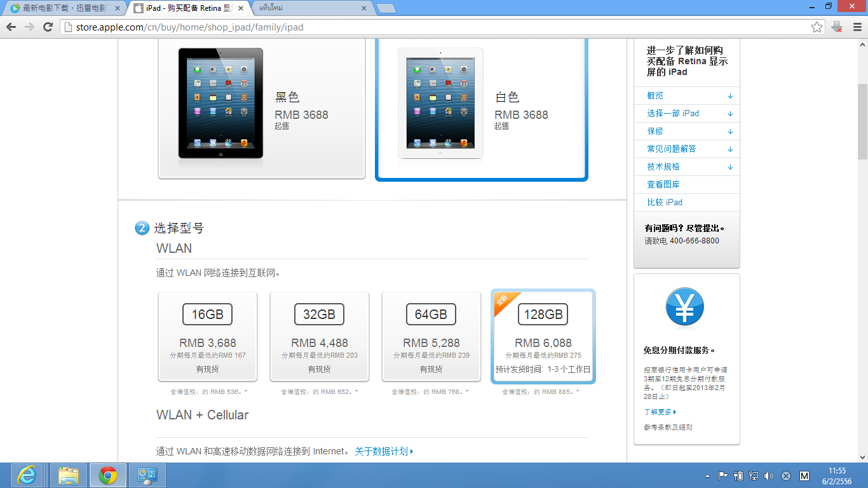868x488 pixels.
Task: Open the 比较 iPad comparison link
Action: tap(665, 202)
